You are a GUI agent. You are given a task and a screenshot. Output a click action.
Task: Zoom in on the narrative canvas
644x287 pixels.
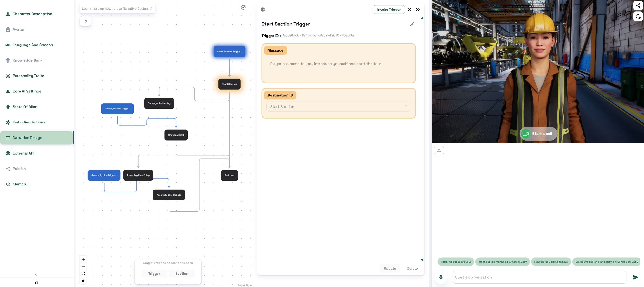click(83, 259)
